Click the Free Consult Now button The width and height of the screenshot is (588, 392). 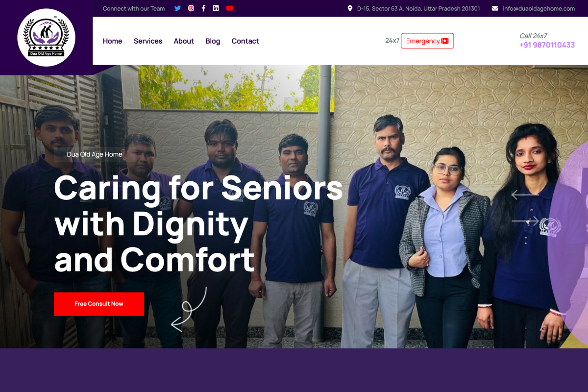[99, 304]
